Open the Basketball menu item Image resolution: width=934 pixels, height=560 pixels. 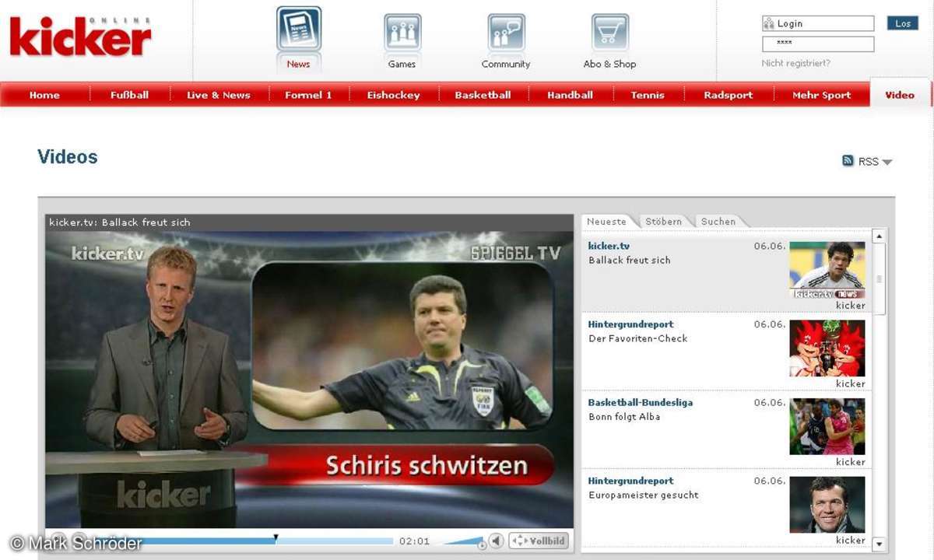click(483, 95)
